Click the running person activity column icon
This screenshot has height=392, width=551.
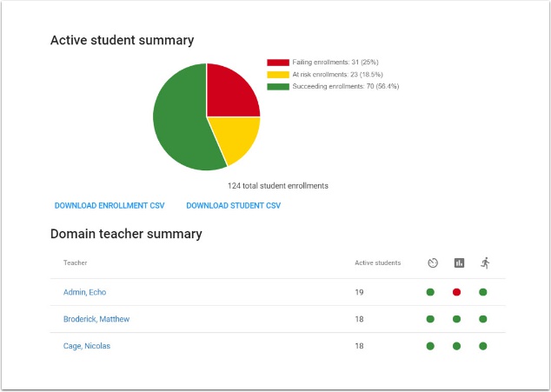click(485, 262)
